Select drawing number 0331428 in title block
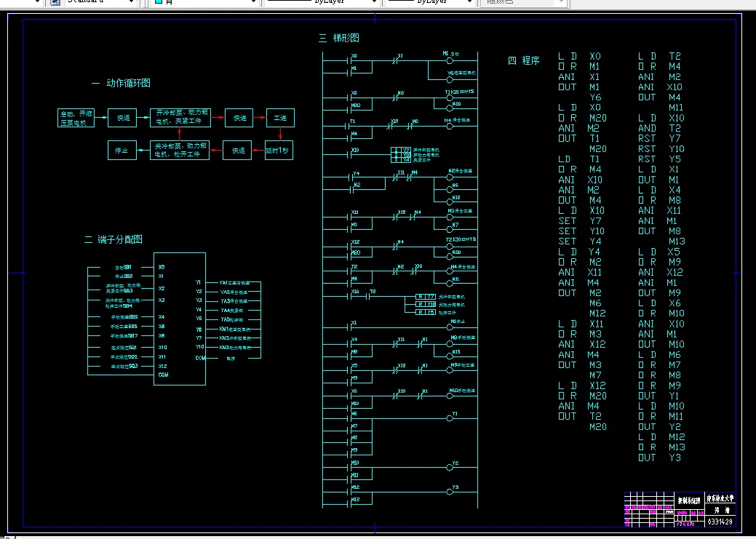Image resolution: width=756 pixels, height=539 pixels. (x=720, y=522)
